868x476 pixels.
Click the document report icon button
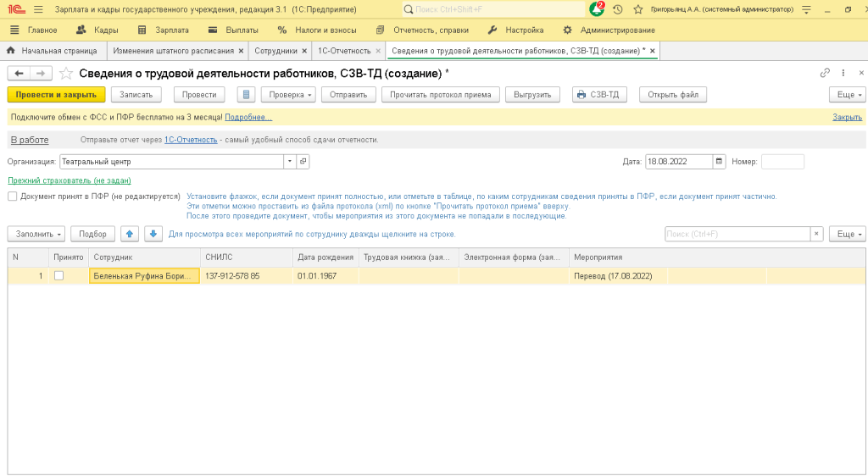[246, 95]
